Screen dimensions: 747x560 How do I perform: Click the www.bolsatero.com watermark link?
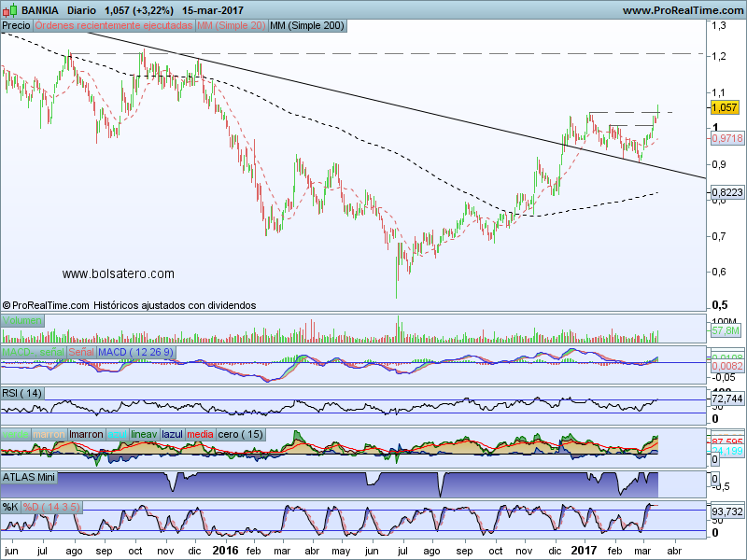pos(119,273)
